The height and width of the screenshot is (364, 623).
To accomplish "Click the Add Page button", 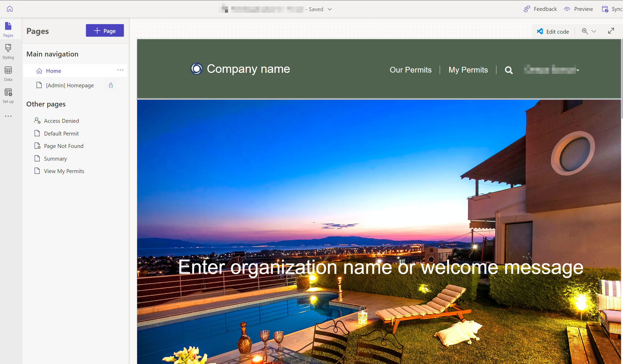I will 105,30.
